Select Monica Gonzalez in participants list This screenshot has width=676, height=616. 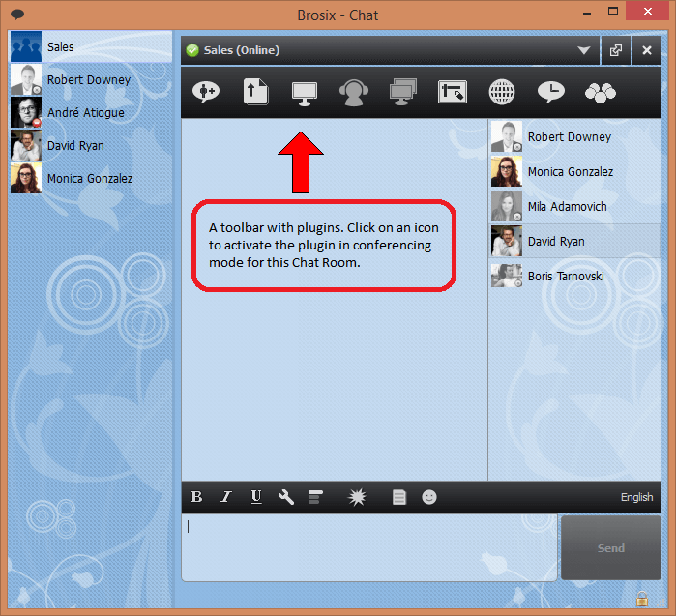(x=575, y=171)
